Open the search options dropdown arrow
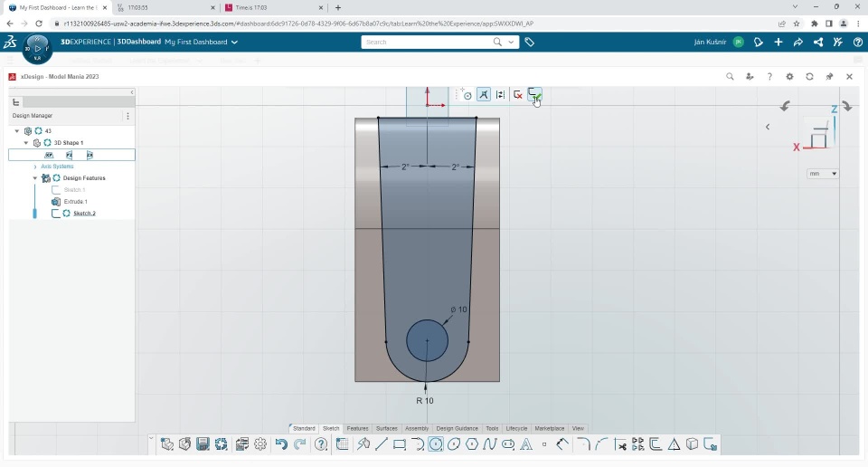The height and width of the screenshot is (467, 868). pyautogui.click(x=511, y=43)
